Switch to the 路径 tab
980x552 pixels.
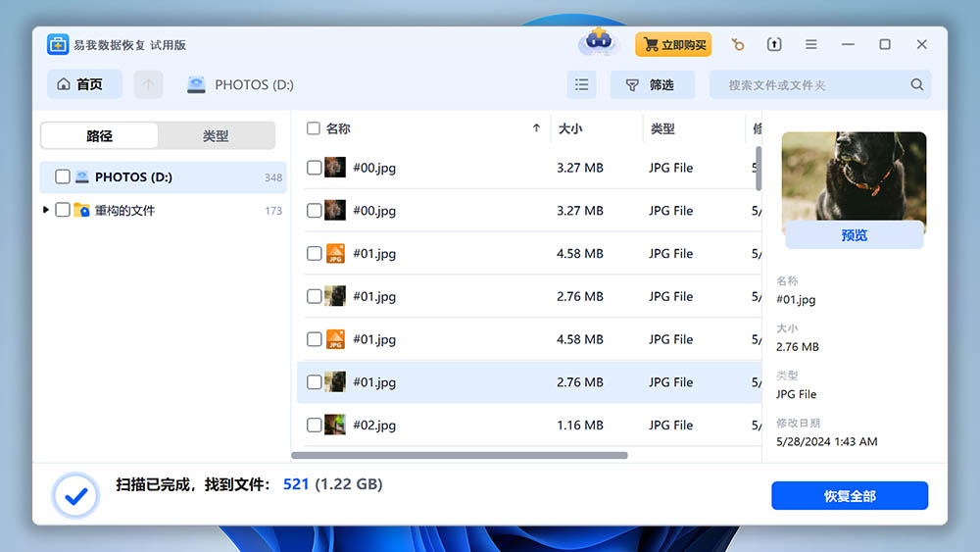[99, 135]
